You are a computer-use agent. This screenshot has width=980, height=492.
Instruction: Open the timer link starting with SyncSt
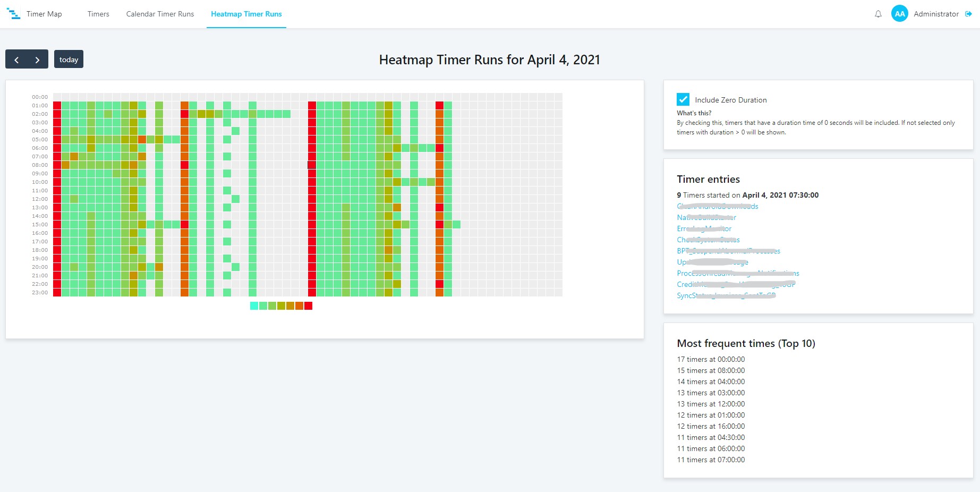726,295
